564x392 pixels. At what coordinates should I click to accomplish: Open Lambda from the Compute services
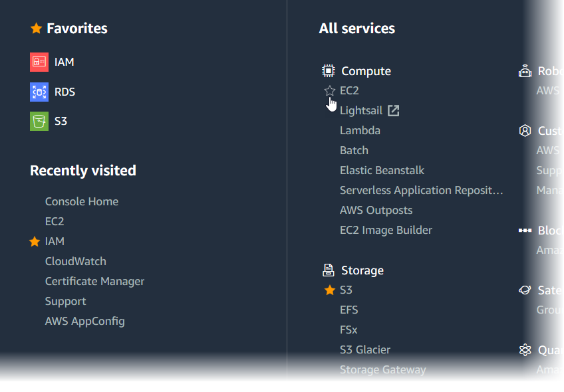coord(360,131)
